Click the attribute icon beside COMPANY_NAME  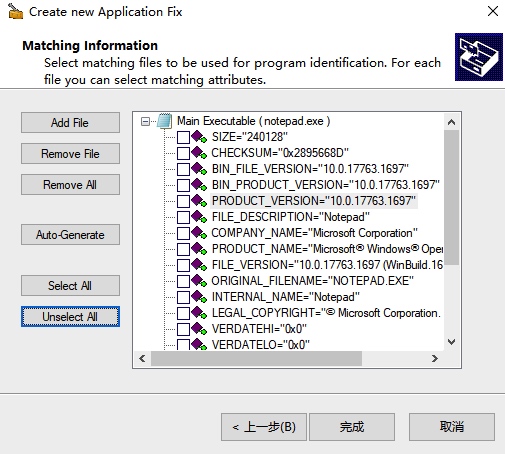(199, 233)
